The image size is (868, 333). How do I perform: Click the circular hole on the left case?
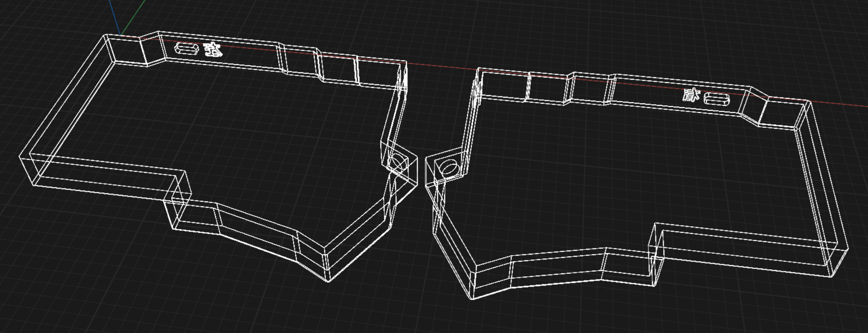(x=397, y=163)
